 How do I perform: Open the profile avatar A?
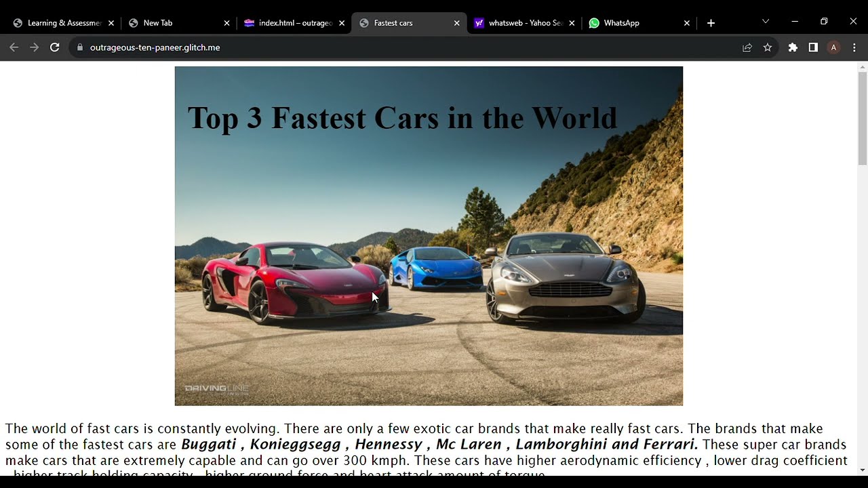click(833, 47)
